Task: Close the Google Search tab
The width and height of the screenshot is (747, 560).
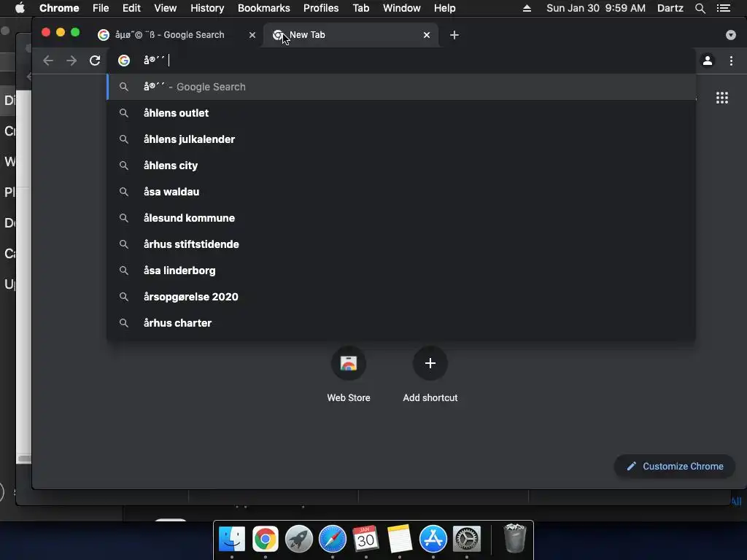Action: pos(252,35)
